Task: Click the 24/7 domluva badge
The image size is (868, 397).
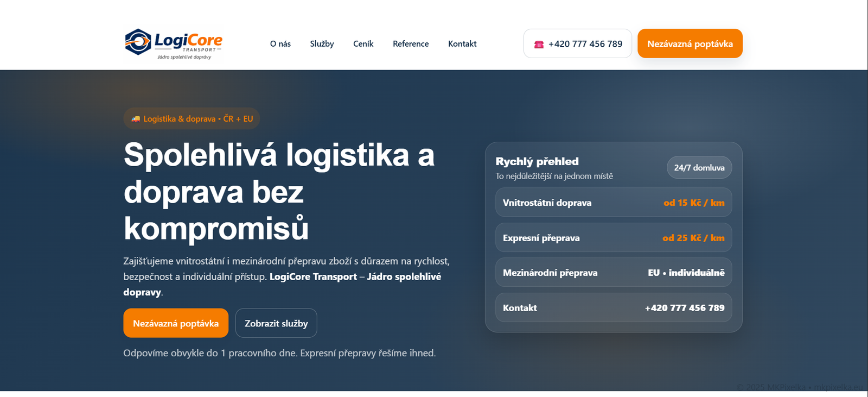Action: pos(699,168)
